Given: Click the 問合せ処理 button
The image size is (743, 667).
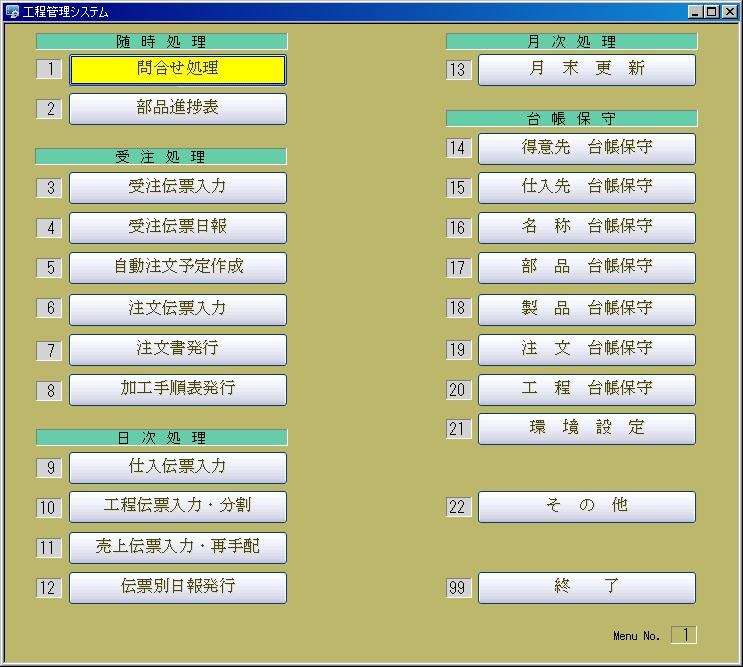Looking at the screenshot, I should (177, 70).
